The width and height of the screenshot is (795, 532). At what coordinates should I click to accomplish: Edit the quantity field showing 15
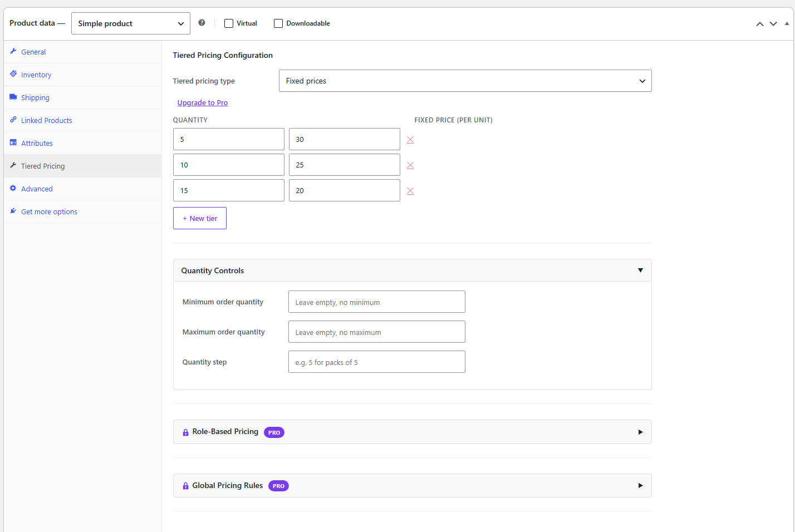[x=229, y=190]
